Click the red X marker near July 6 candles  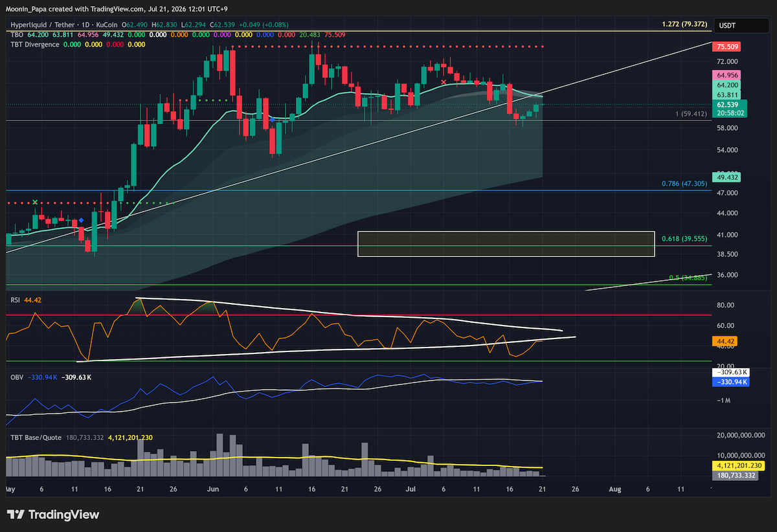click(x=444, y=82)
